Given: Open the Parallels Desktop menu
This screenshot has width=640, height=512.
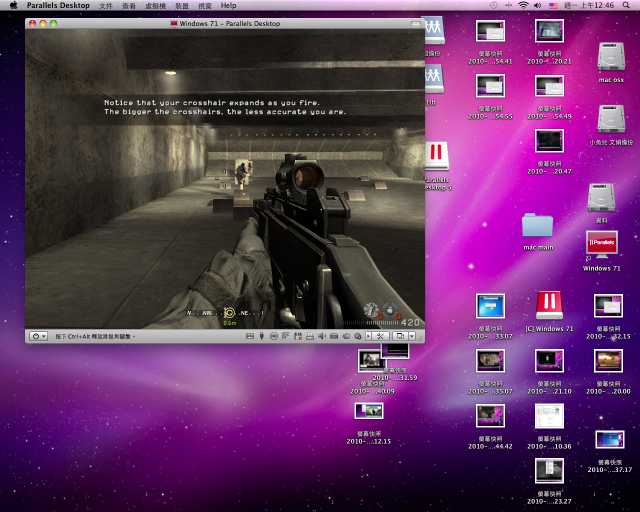Looking at the screenshot, I should [58, 5].
